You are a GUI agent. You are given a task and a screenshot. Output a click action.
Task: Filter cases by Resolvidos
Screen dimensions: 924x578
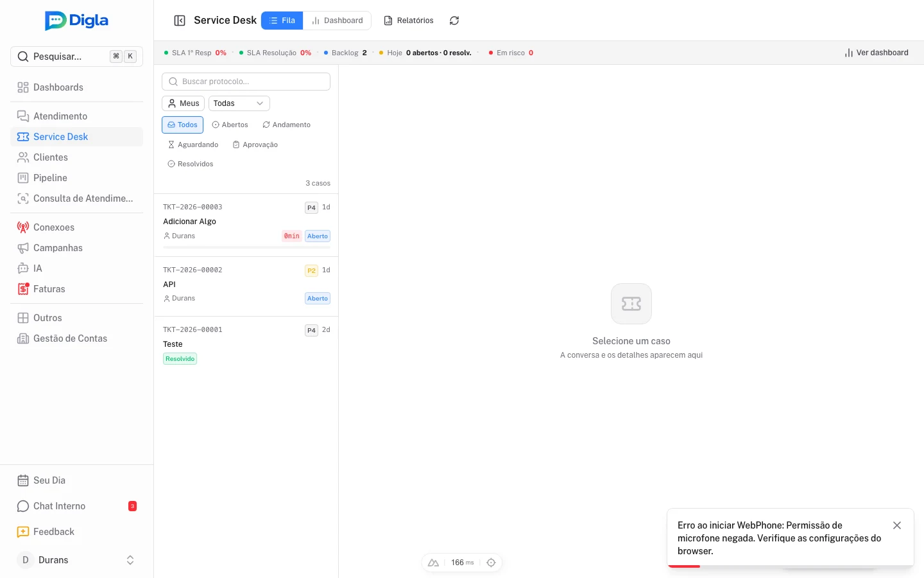pyautogui.click(x=190, y=164)
